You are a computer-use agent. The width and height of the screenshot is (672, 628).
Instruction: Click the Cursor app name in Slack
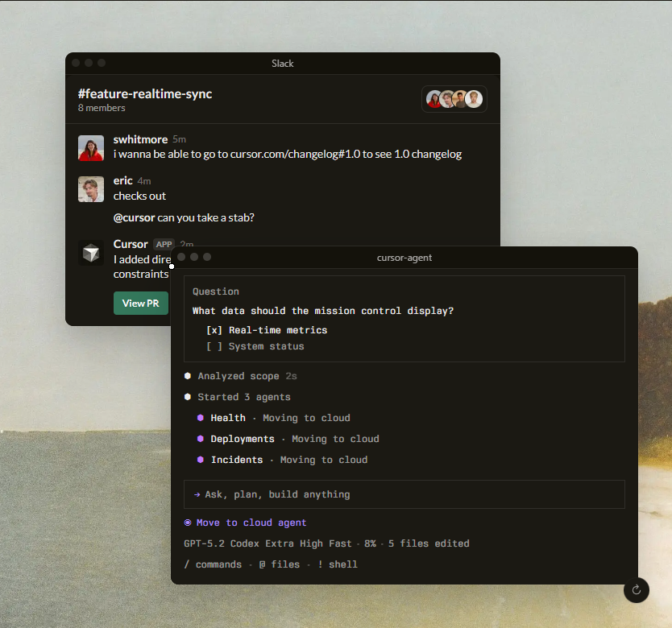tap(131, 244)
